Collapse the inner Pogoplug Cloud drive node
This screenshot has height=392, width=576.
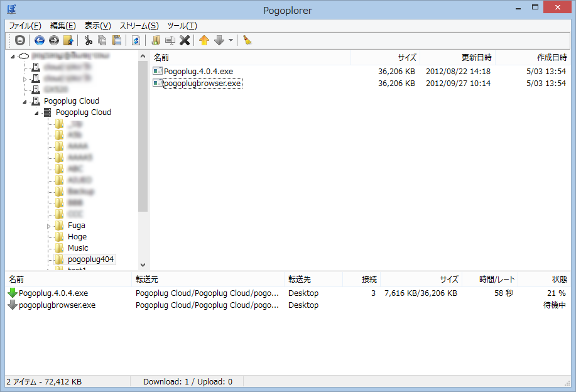tap(36, 113)
